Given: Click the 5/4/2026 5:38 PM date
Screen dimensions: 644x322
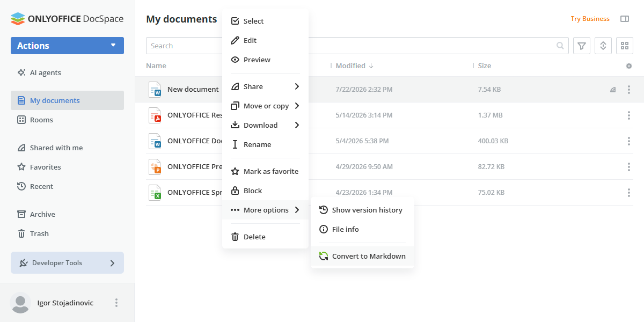Looking at the screenshot, I should tap(362, 141).
